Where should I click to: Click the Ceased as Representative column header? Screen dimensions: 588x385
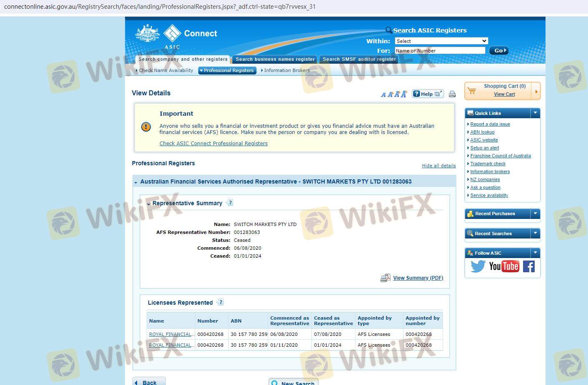pos(334,320)
